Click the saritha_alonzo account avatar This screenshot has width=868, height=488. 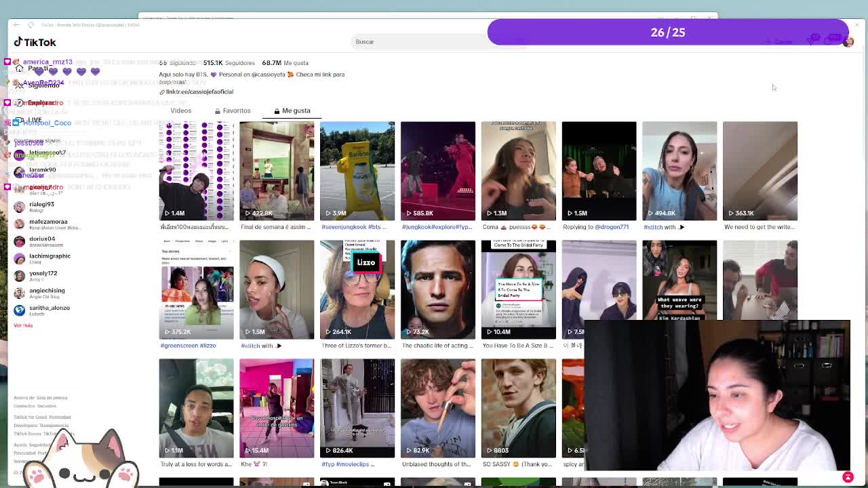[x=20, y=310]
